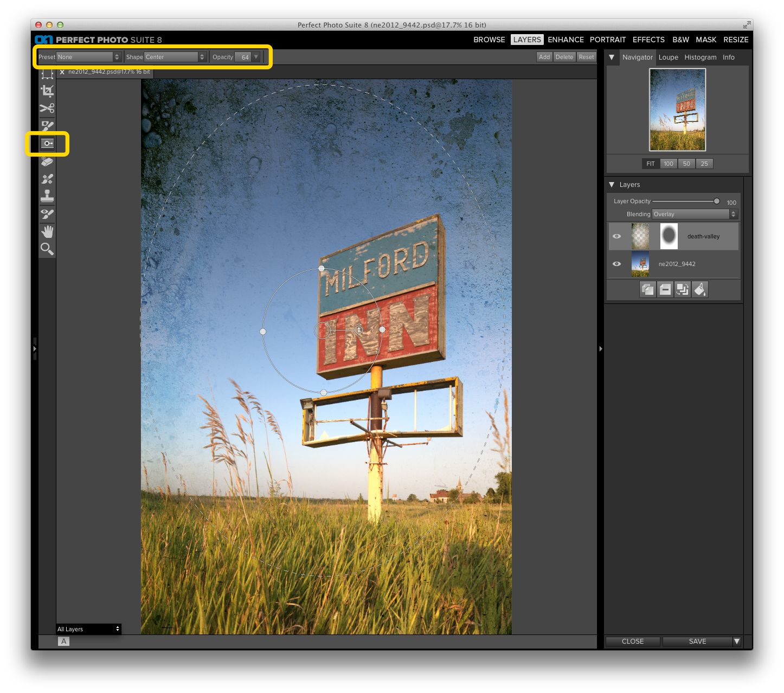The width and height of the screenshot is (784, 693).
Task: Open the Info tab
Action: click(x=729, y=57)
